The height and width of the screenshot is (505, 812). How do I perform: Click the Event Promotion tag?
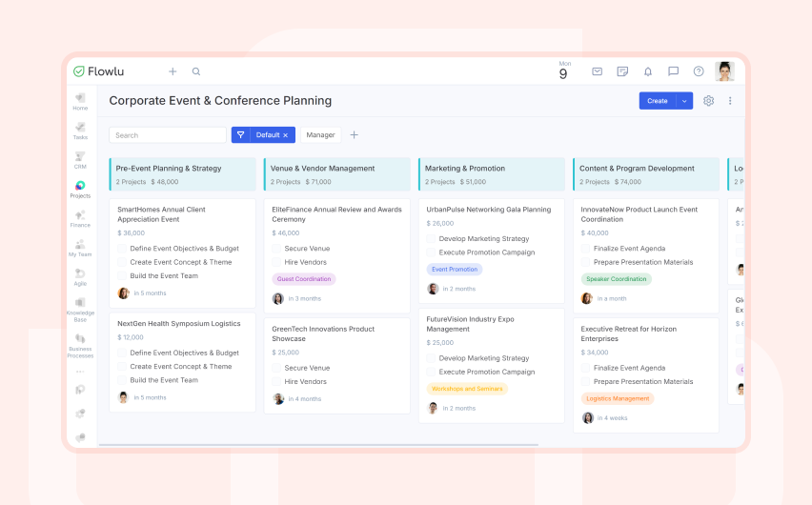click(x=455, y=270)
